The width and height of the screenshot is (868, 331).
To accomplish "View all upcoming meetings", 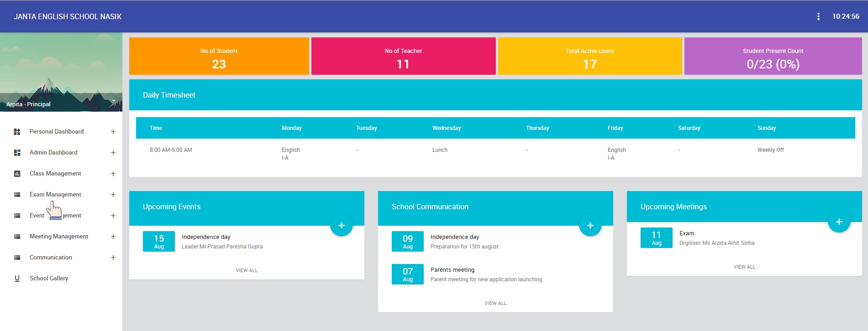I will click(744, 267).
